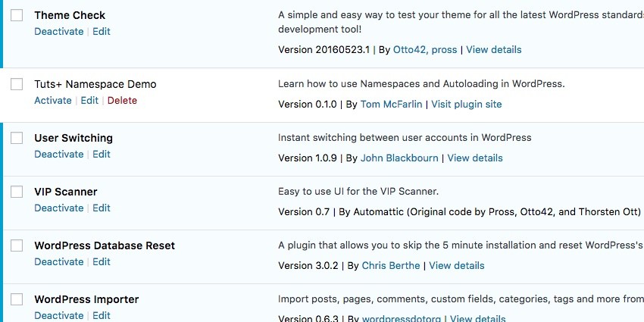
Task: Click the text Version 3.0.2
Action: tap(308, 266)
